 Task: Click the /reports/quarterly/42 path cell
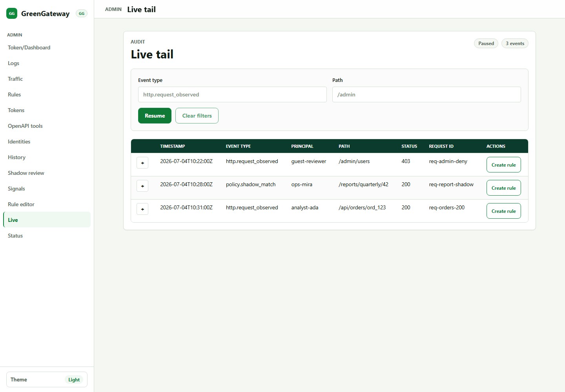pyautogui.click(x=363, y=184)
